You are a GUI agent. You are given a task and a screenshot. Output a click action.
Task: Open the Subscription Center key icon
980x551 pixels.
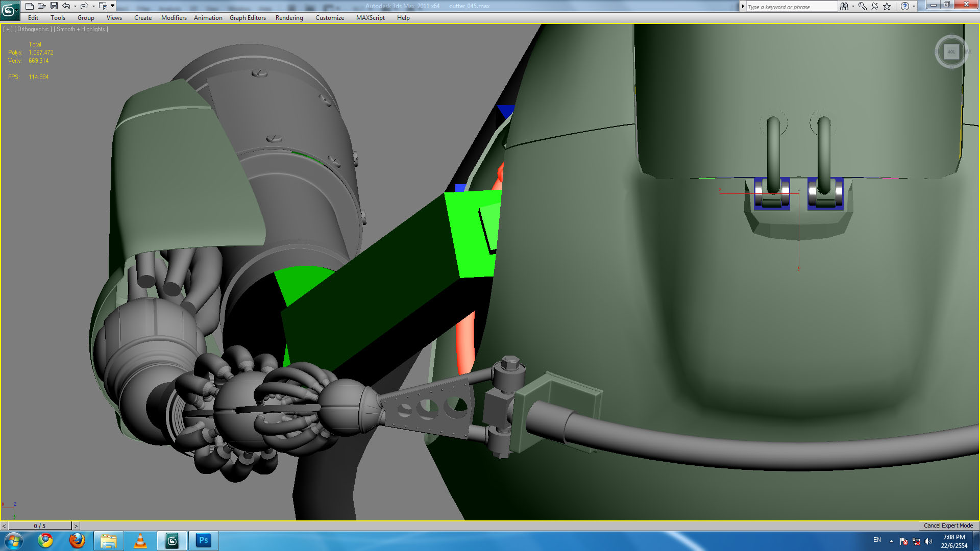(863, 6)
